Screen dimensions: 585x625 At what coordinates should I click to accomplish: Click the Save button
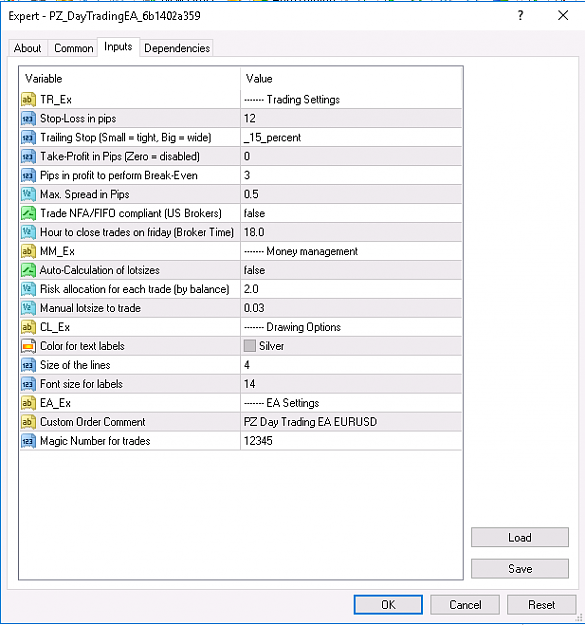(520, 569)
